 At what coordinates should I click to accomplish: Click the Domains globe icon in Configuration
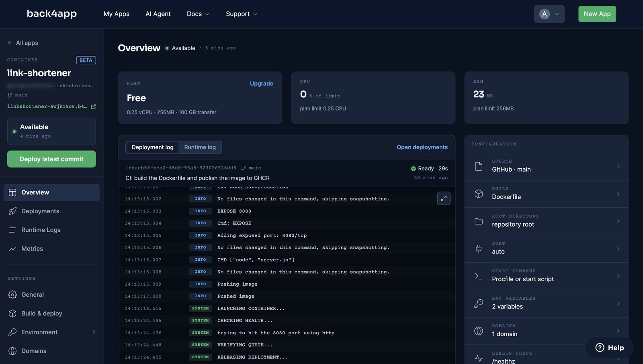pos(479,331)
